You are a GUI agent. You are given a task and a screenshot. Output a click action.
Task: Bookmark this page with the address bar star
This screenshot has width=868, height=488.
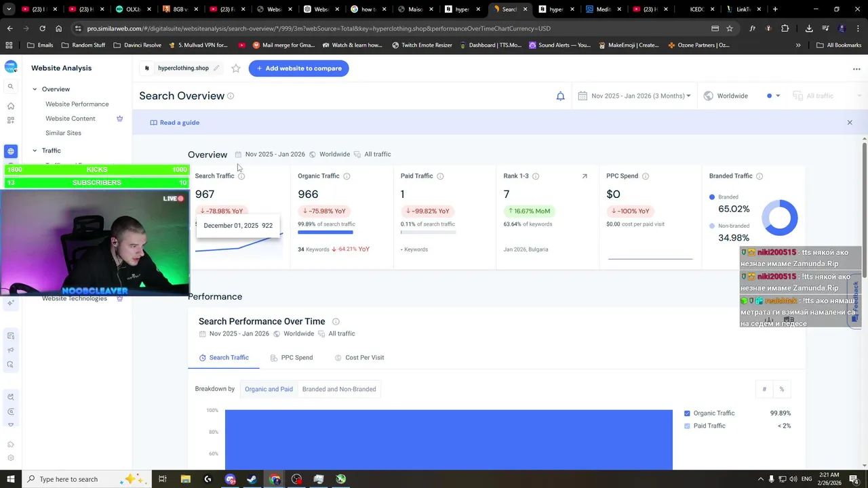pyautogui.click(x=730, y=28)
